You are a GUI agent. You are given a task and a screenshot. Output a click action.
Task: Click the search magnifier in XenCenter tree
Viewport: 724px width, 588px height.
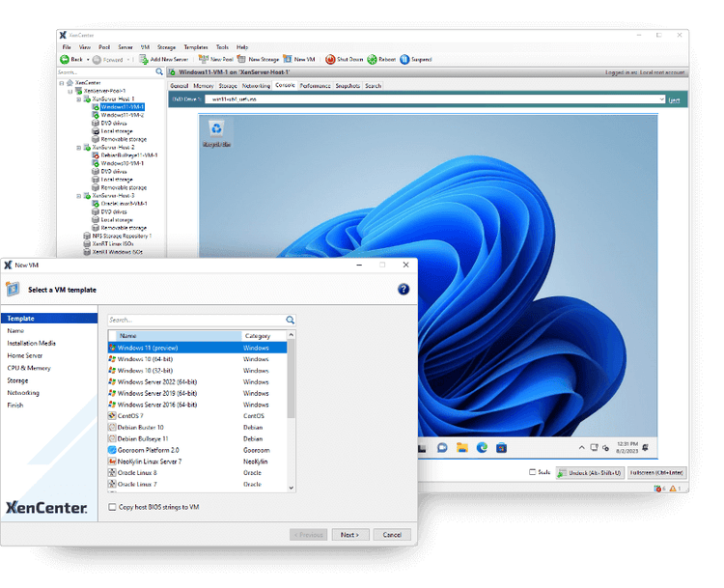(159, 71)
